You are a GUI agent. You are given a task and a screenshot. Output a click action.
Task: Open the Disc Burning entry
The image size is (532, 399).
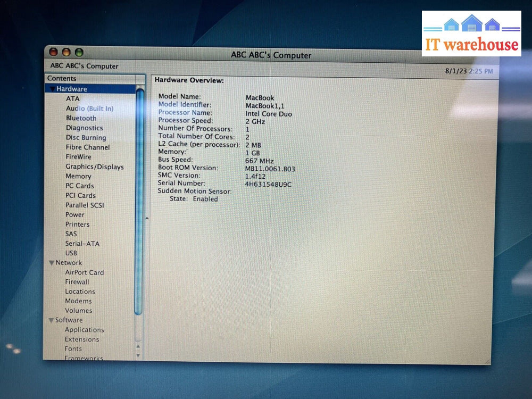pyautogui.click(x=86, y=137)
